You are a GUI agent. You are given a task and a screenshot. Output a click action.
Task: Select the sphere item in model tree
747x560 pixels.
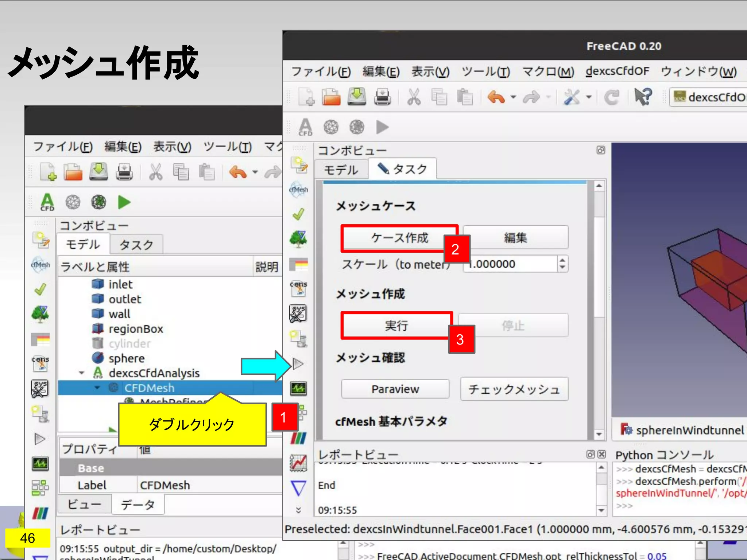click(x=126, y=358)
